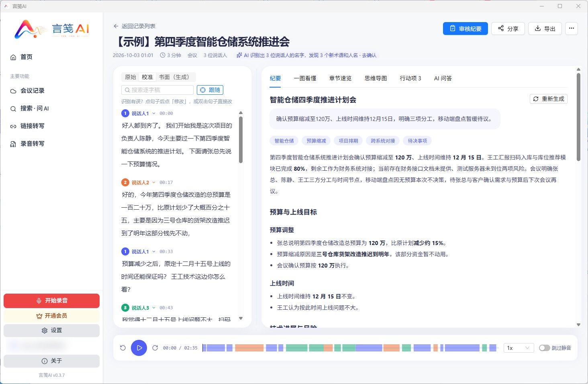Viewport: 588px width, 384px height.
Task: Click the rewind playback icon
Action: pyautogui.click(x=123, y=348)
